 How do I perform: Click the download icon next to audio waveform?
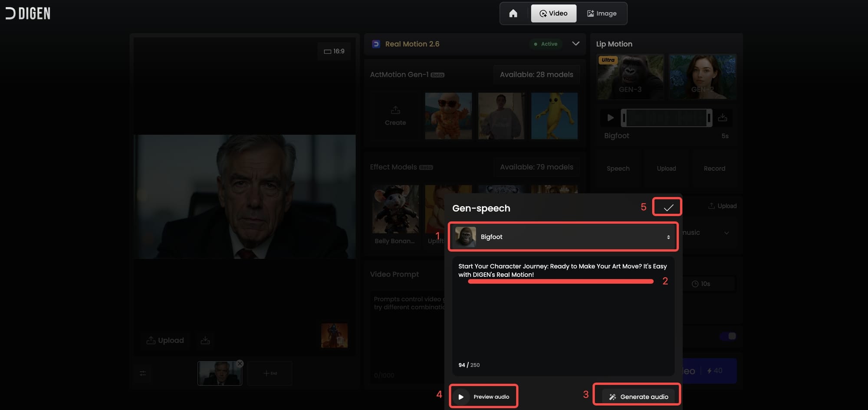(x=723, y=118)
